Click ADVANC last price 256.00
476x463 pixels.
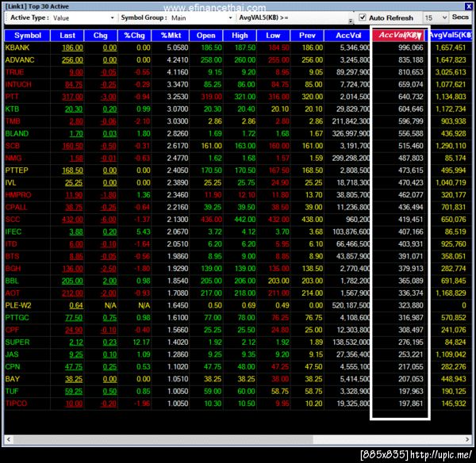72,60
